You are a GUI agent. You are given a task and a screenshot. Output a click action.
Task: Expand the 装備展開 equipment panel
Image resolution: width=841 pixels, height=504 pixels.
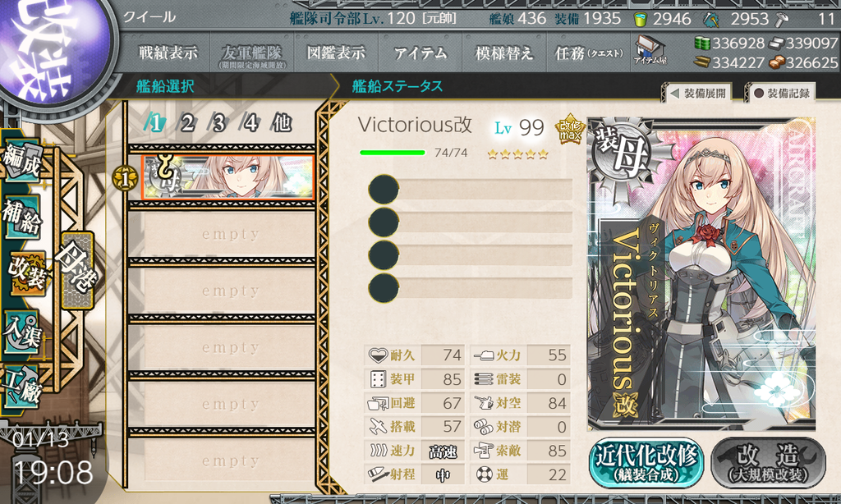(x=699, y=94)
